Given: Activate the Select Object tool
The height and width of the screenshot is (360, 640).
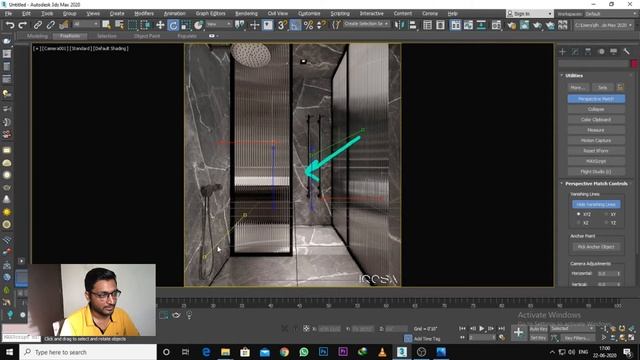Looking at the screenshot, I should click(x=107, y=25).
